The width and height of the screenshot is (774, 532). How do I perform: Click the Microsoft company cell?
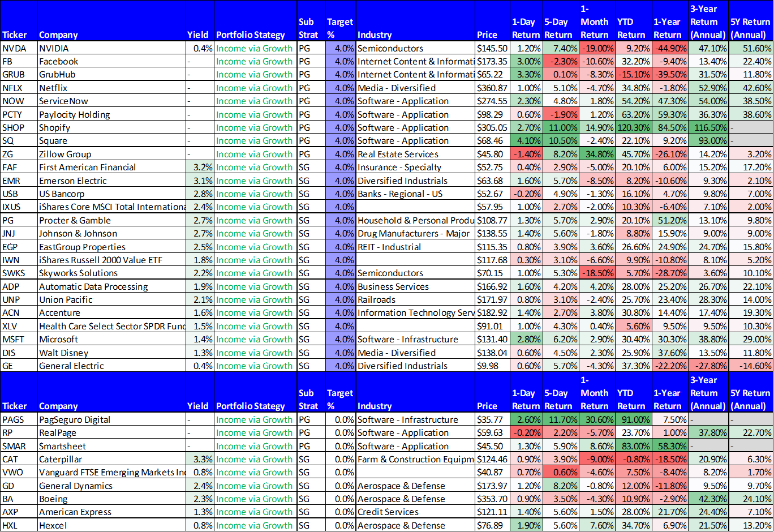click(x=111, y=339)
